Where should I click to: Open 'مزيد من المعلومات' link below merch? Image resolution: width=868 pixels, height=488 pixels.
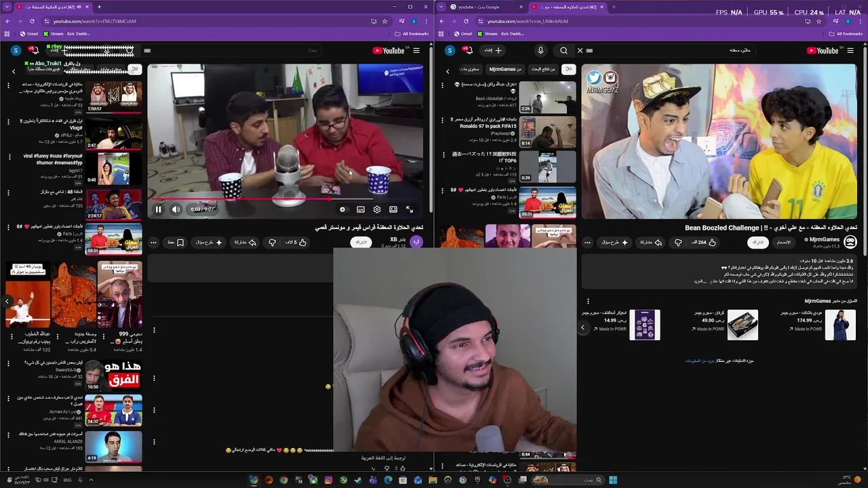click(701, 361)
